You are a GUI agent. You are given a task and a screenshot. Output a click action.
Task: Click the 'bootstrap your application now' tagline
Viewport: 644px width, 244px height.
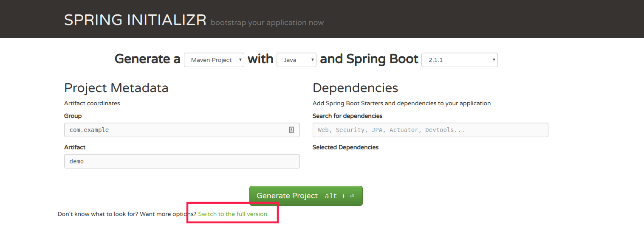[267, 22]
